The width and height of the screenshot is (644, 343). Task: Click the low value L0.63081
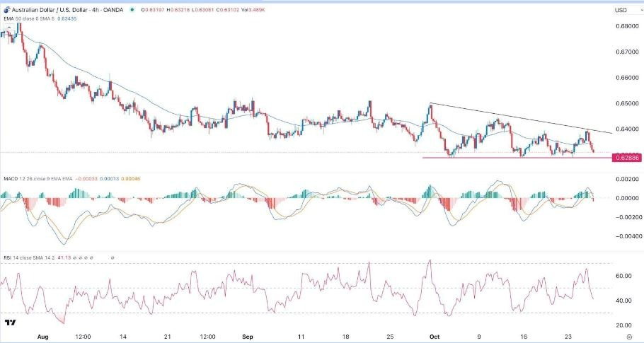pyautogui.click(x=203, y=10)
